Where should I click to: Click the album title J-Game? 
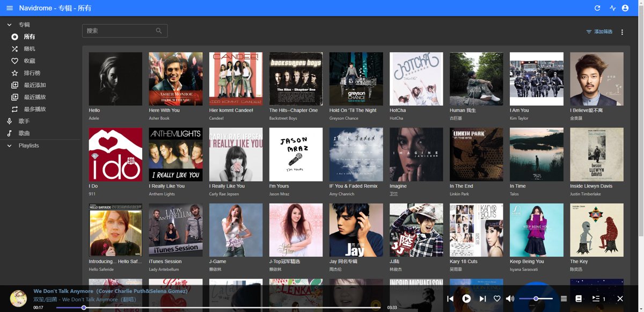point(218,262)
